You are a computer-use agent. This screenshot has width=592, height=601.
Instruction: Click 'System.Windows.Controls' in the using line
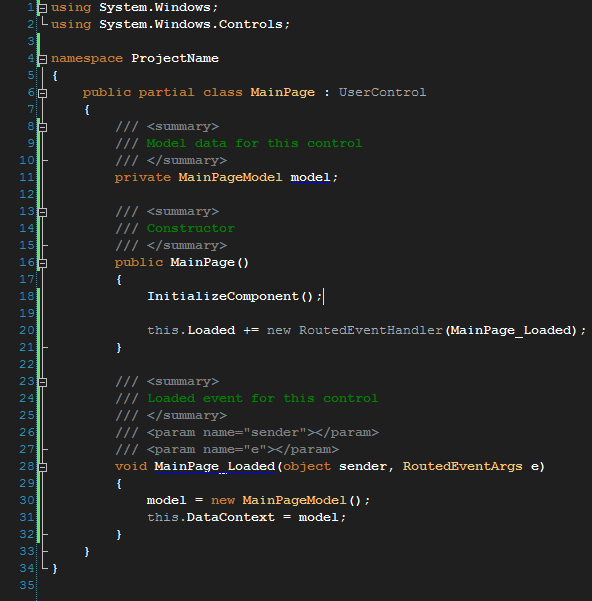191,24
